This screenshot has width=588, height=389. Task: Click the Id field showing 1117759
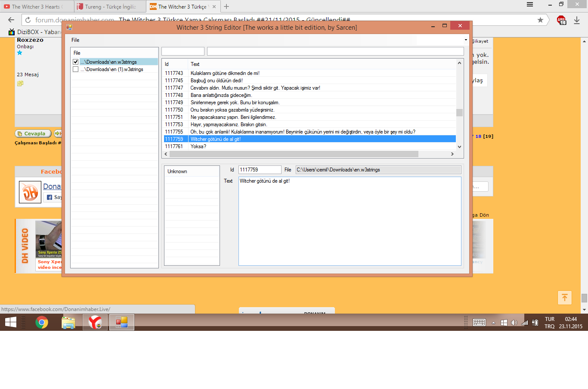260,170
